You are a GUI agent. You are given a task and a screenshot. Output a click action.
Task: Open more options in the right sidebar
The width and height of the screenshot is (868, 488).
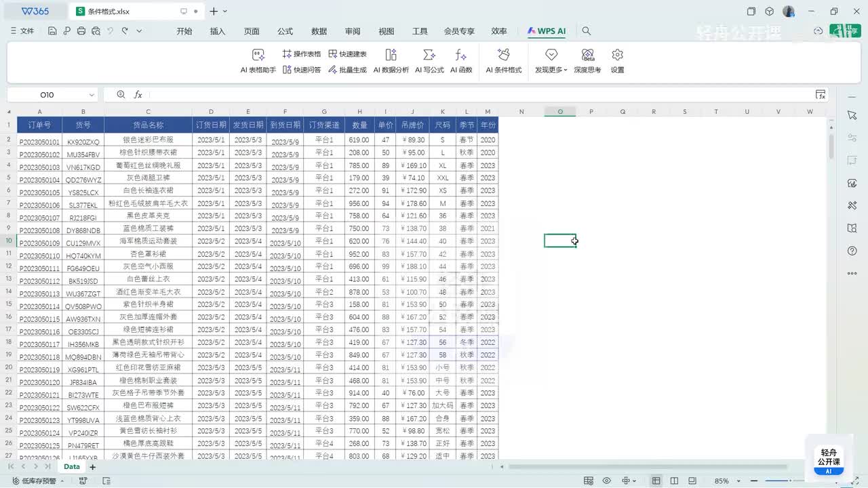pos(852,274)
